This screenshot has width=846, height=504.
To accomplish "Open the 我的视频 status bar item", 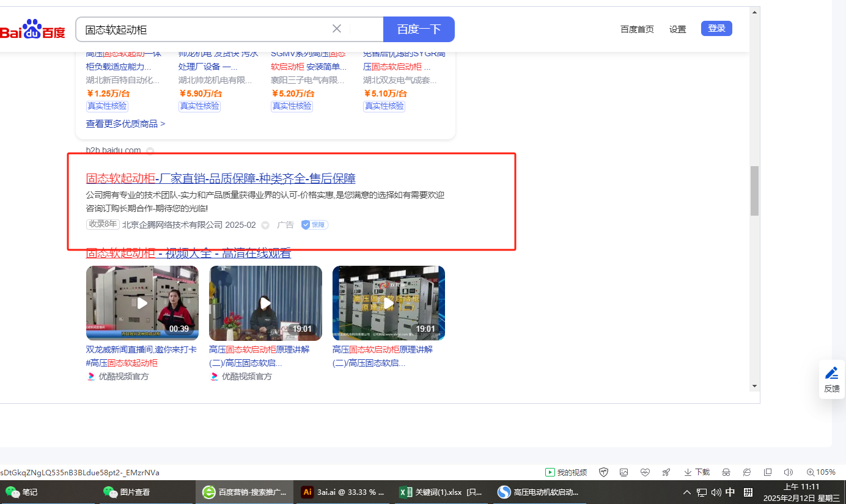I will [566, 472].
